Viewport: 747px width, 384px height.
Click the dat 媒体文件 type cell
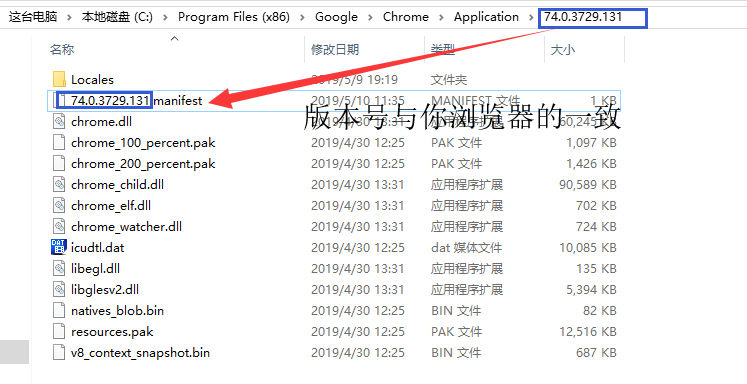466,247
